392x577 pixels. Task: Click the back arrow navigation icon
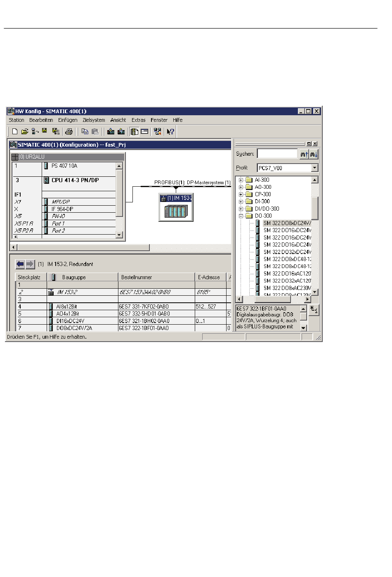click(20, 264)
